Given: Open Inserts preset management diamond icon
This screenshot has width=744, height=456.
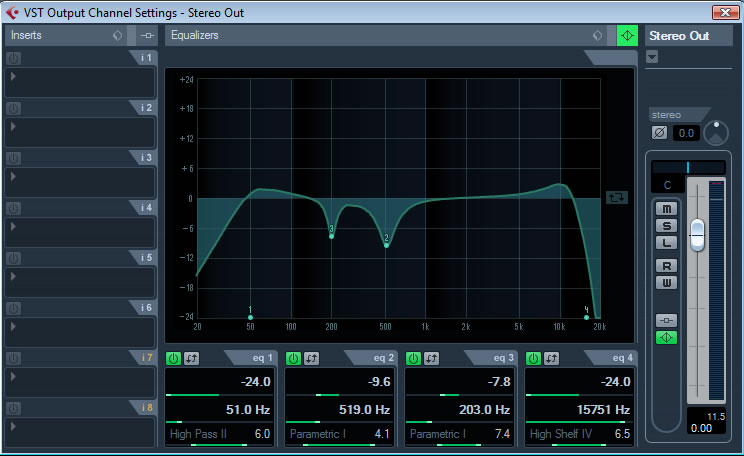Looking at the screenshot, I should tap(117, 36).
